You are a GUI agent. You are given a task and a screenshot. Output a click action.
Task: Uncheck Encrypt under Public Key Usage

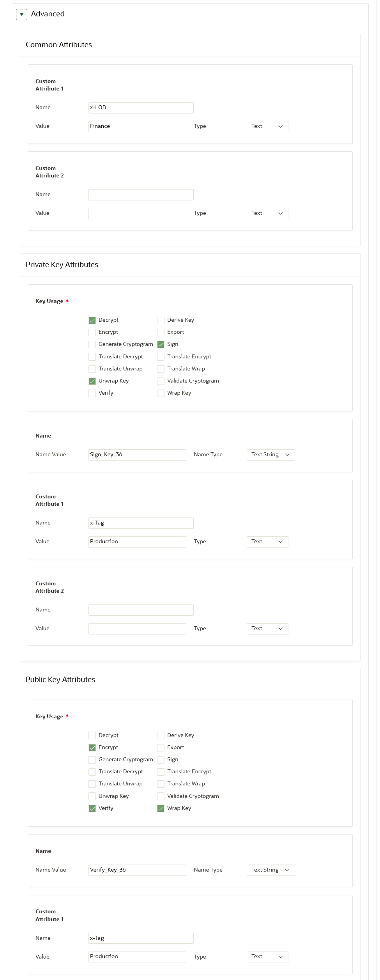[92, 748]
